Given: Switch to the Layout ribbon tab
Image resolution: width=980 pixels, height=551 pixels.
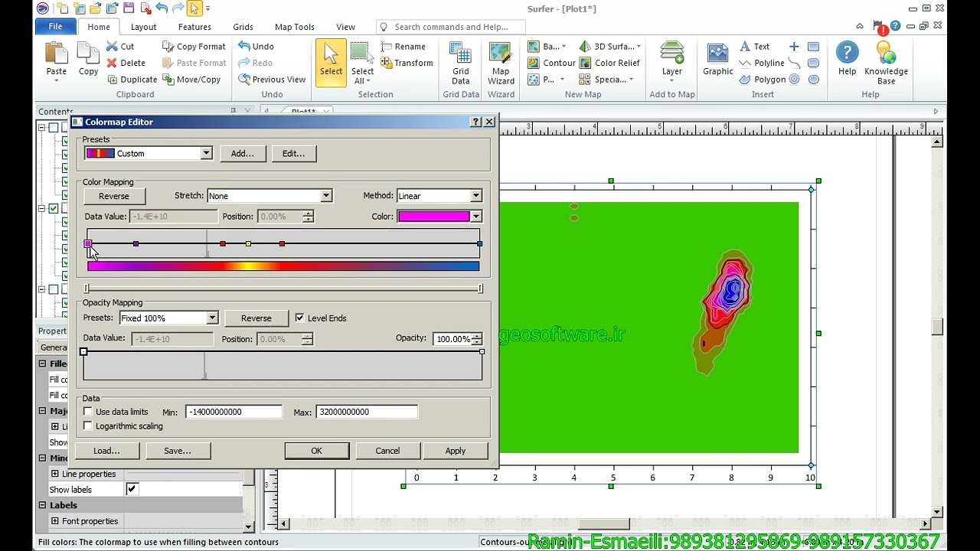Looking at the screenshot, I should point(143,27).
